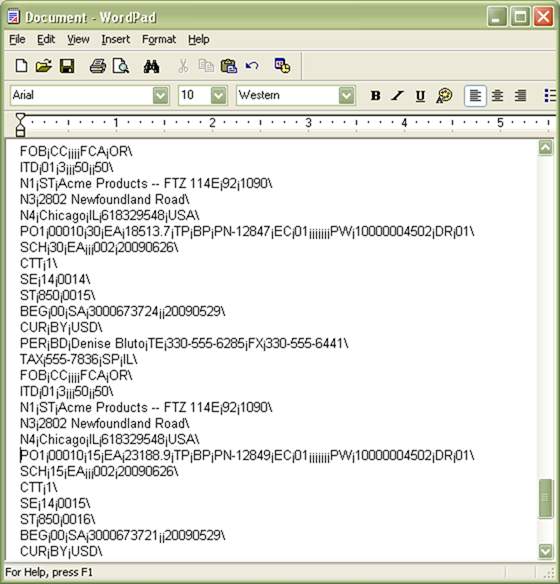Expand the Western script dropdown
This screenshot has width=560, height=584.
346,96
